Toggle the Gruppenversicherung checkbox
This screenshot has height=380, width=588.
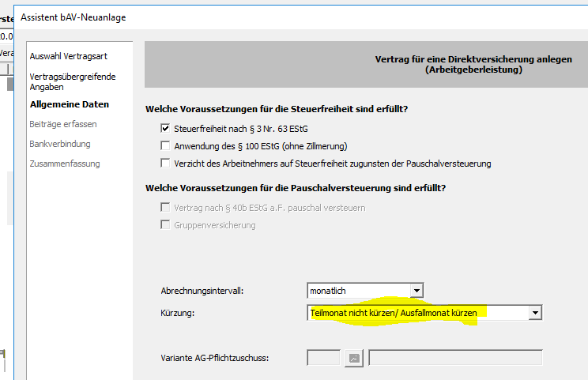[165, 225]
